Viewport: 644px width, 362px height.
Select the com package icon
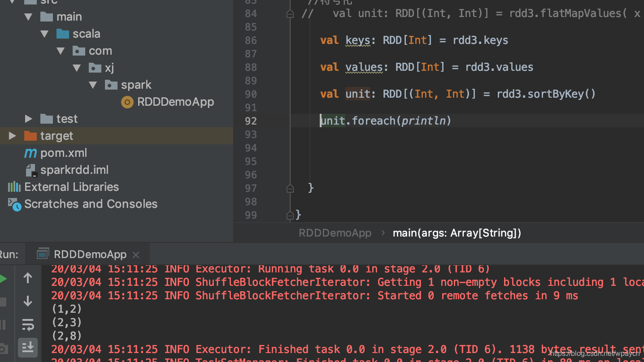(79, 51)
